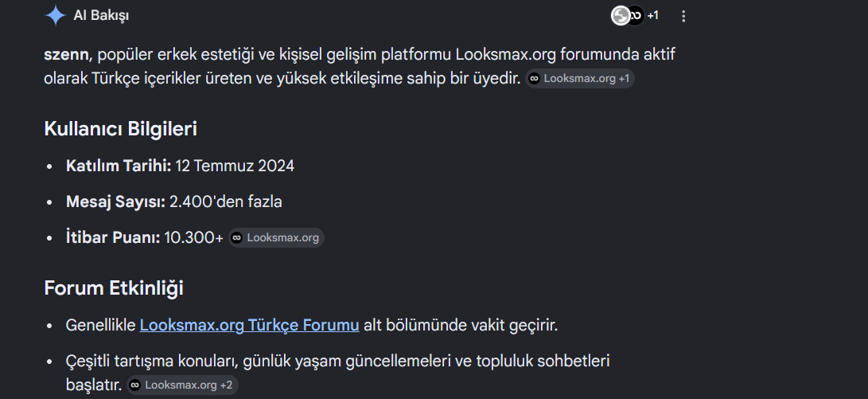The width and height of the screenshot is (868, 399).
Task: Click the Kullanıcı Bilgileri heading
Action: [121, 129]
